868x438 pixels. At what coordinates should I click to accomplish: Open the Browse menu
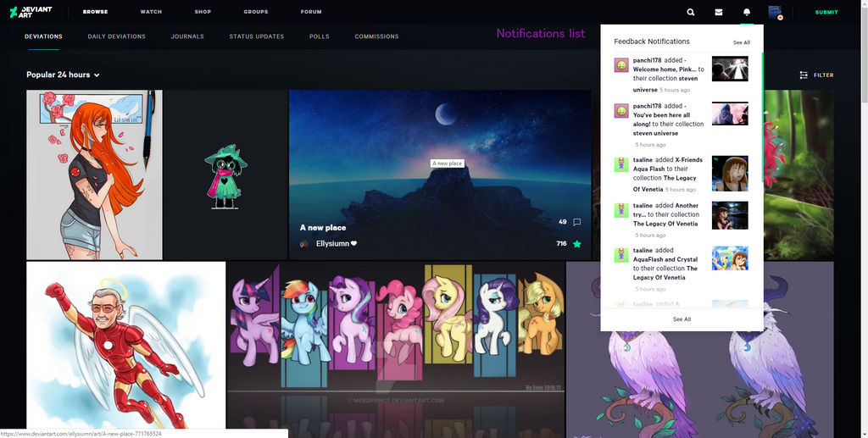(95, 12)
